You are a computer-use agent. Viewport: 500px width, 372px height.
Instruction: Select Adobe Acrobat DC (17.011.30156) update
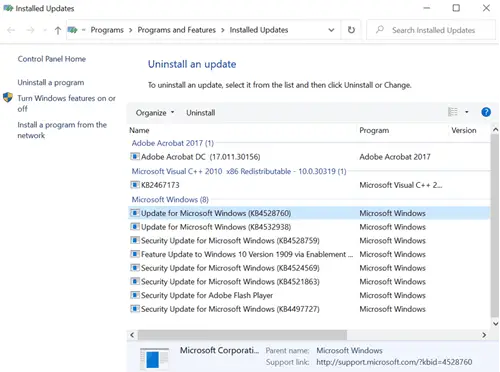pyautogui.click(x=309, y=157)
